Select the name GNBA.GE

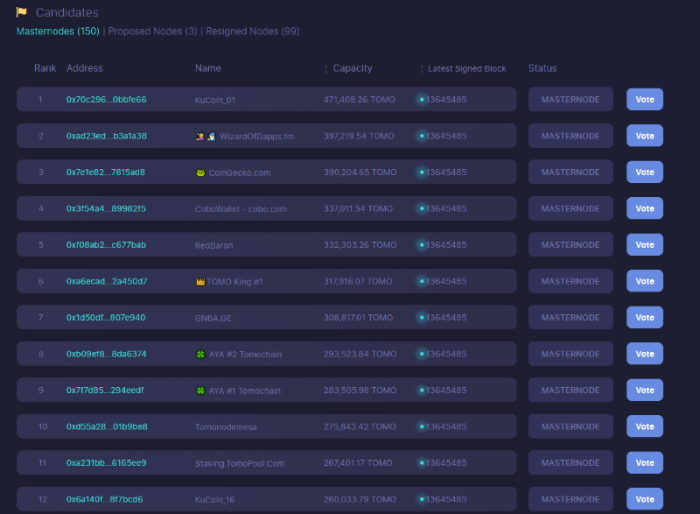pos(213,318)
